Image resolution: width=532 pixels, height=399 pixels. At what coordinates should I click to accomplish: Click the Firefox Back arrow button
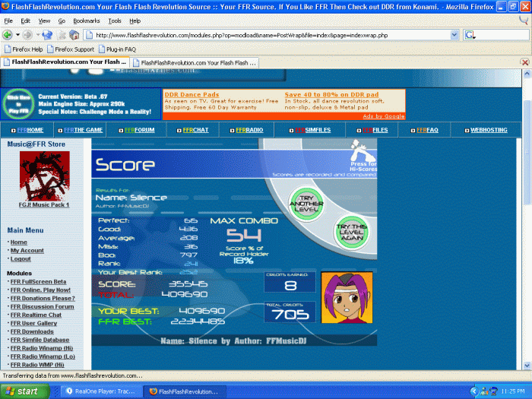point(8,35)
